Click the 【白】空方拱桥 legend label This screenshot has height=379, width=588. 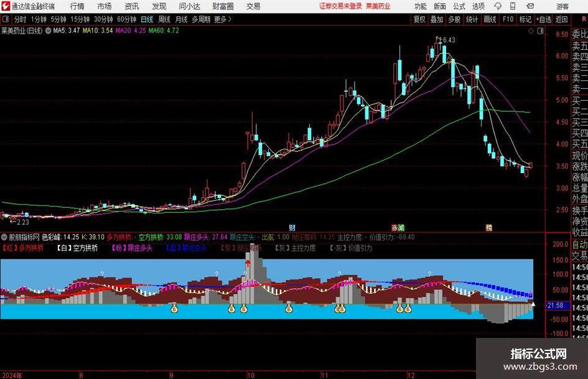(77, 248)
